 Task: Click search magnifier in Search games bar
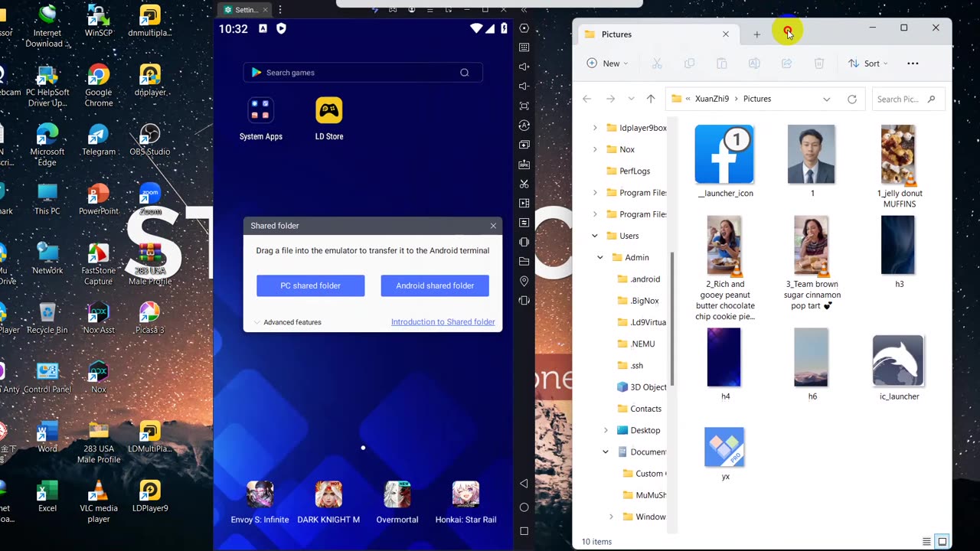click(465, 73)
